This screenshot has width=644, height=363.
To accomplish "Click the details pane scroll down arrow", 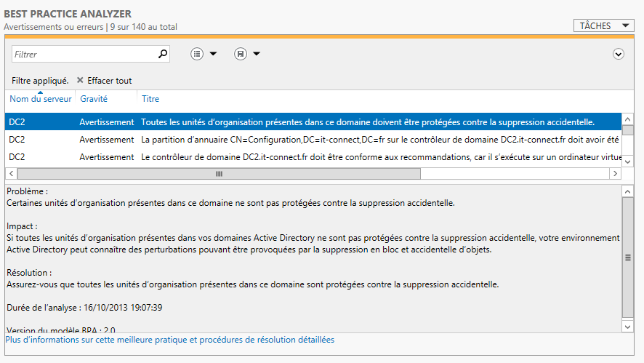I will (627, 327).
